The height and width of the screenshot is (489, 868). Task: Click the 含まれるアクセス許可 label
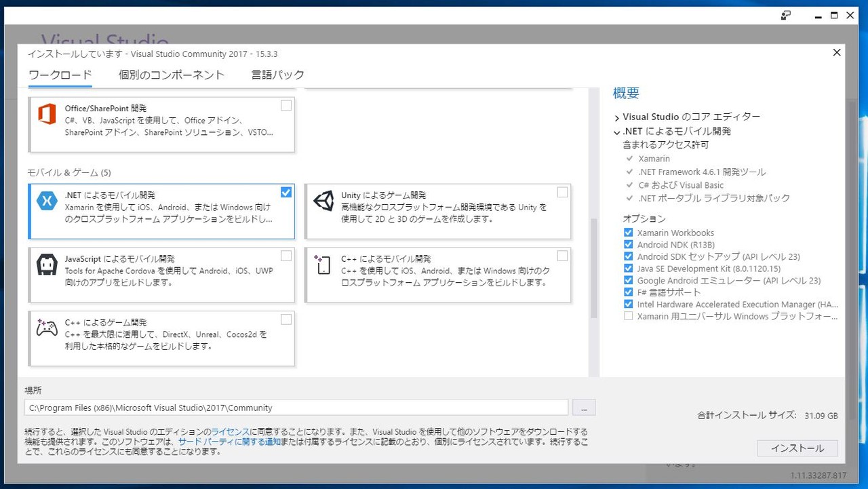(666, 144)
